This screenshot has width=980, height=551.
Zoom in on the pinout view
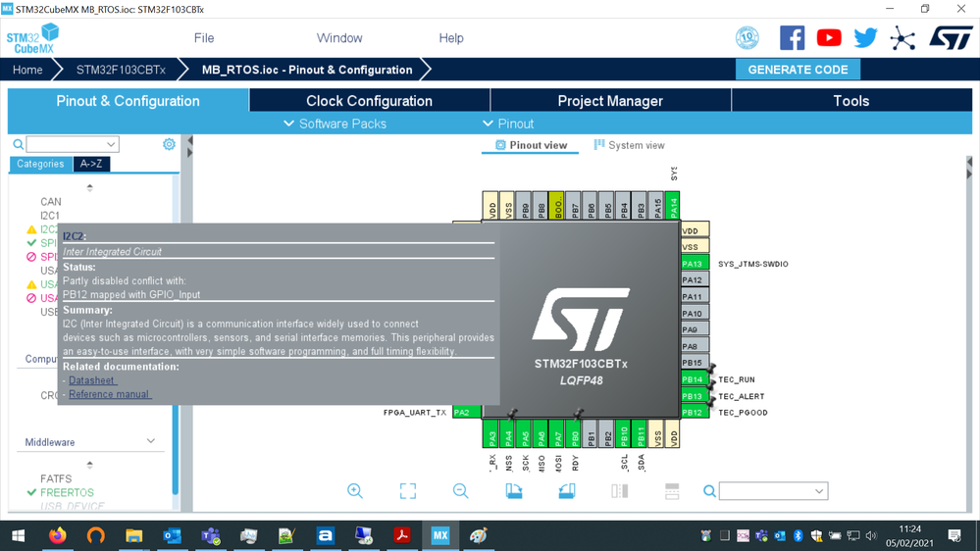pos(355,491)
